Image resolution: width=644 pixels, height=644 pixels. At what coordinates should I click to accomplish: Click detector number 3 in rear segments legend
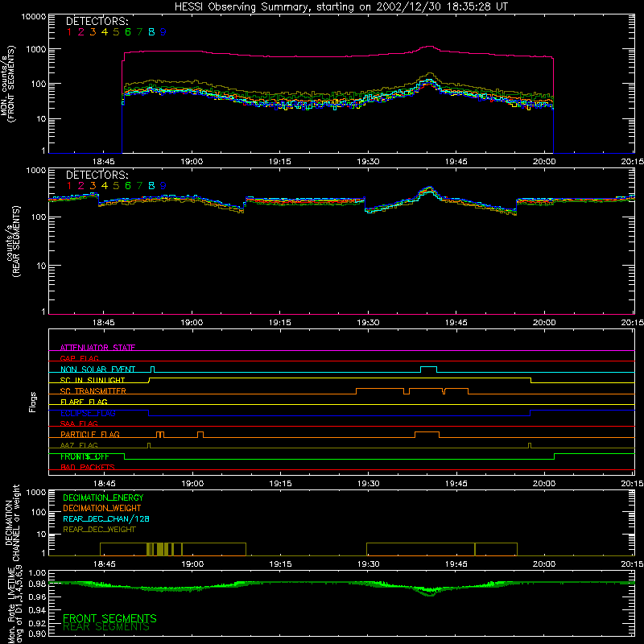93,186
